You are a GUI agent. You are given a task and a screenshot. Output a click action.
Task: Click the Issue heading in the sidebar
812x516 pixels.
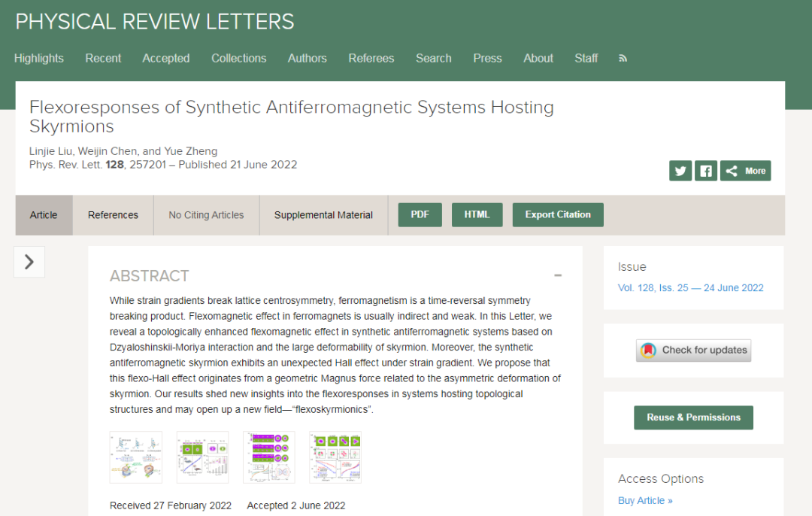point(632,267)
